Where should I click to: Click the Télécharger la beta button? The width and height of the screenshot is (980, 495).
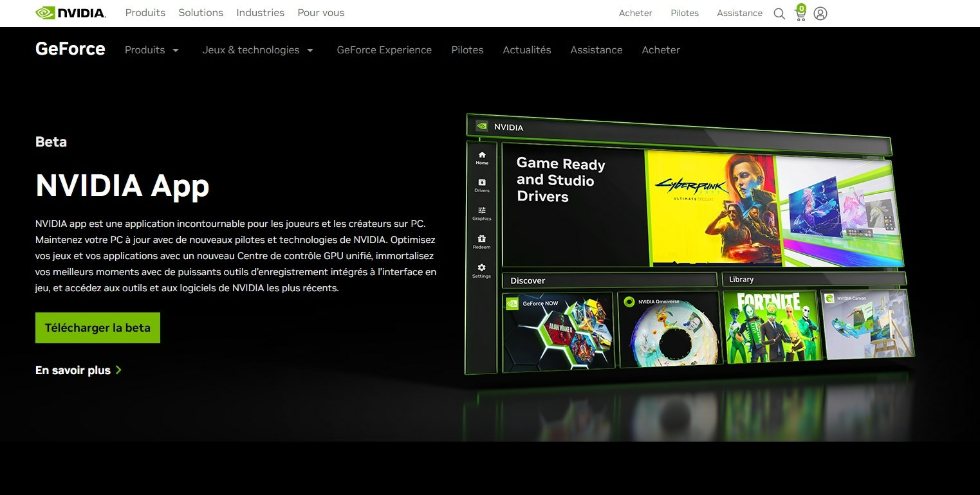[98, 328]
